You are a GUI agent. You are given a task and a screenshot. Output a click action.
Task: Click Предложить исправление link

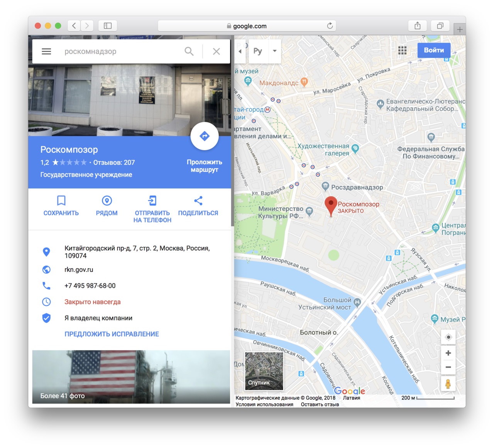click(112, 334)
